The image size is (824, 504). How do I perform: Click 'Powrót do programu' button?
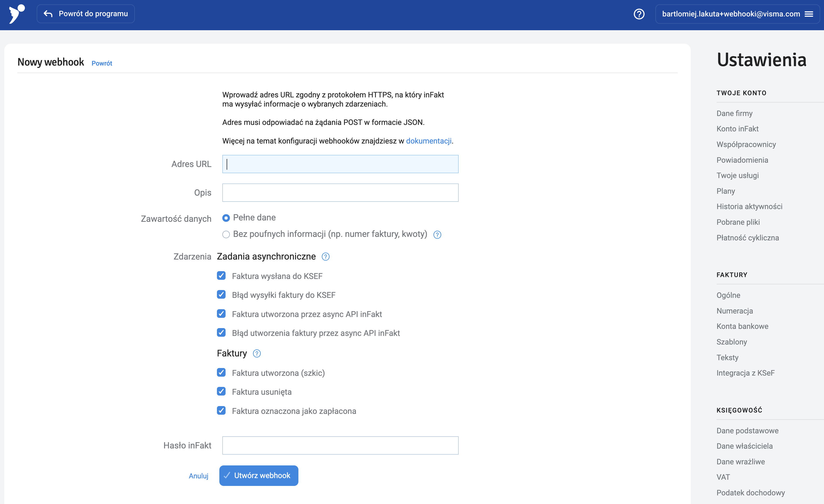click(x=86, y=14)
